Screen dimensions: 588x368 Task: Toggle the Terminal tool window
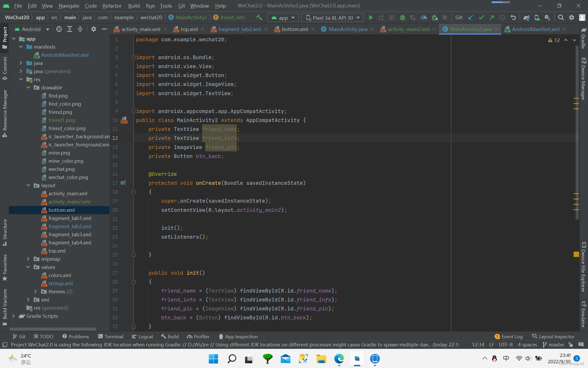pyautogui.click(x=110, y=336)
